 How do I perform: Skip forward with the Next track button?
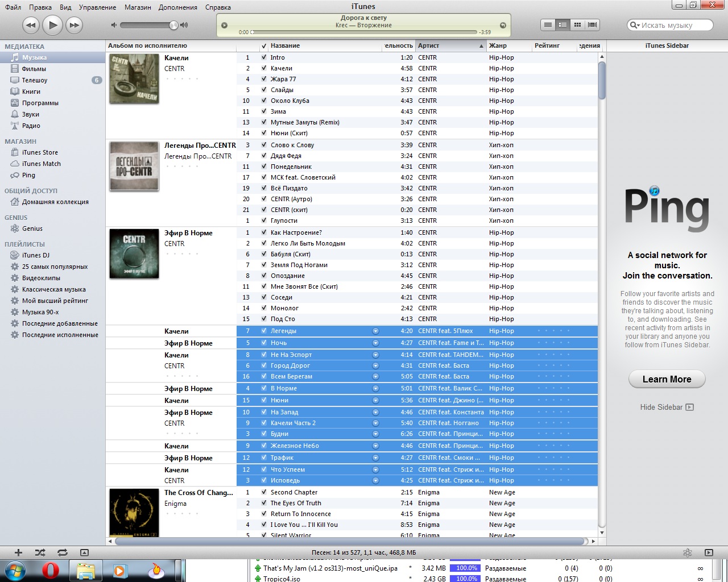click(x=75, y=25)
